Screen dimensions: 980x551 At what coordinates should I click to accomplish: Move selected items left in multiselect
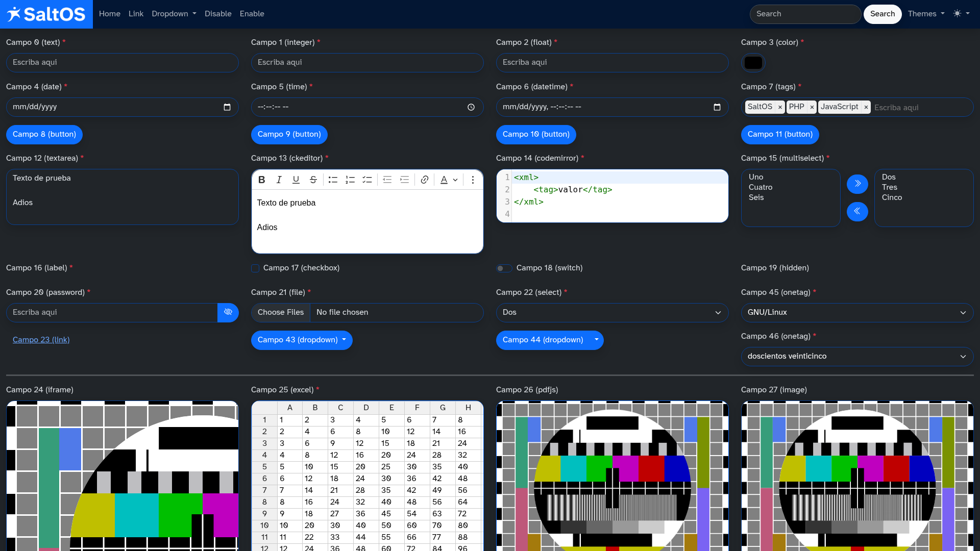[857, 211]
